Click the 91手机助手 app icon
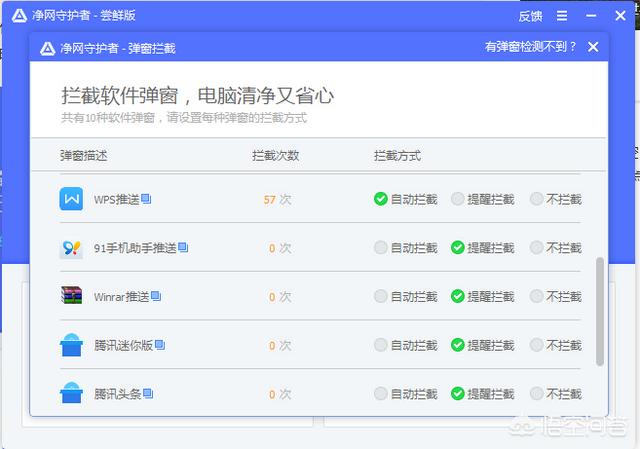Screen dimensions: 640x449 pos(71,248)
